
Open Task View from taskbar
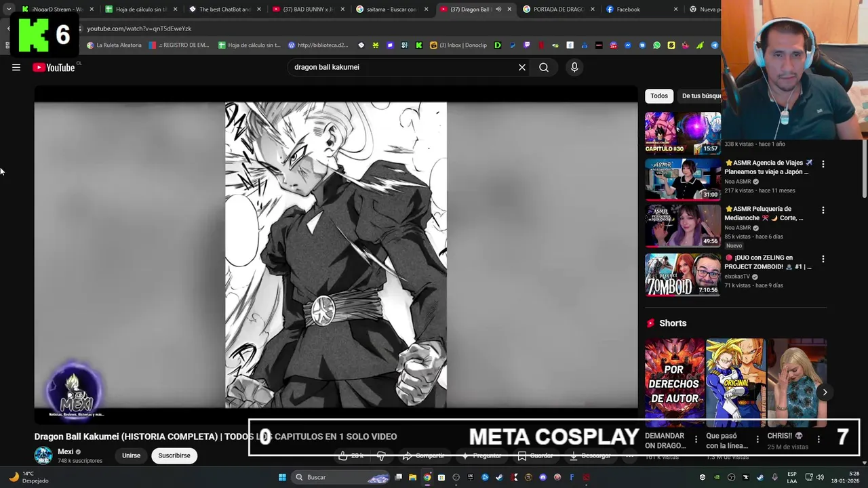pyautogui.click(x=399, y=477)
